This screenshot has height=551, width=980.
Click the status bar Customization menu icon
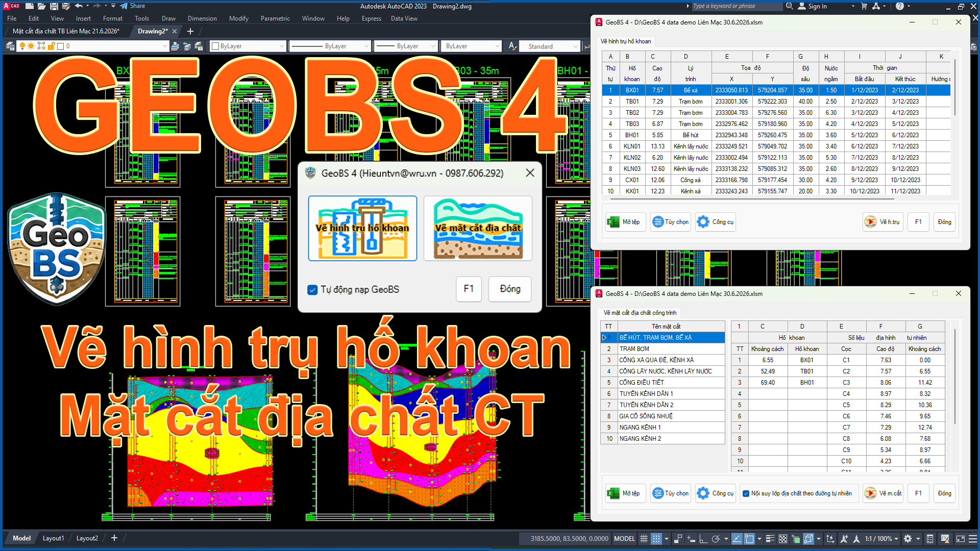click(973, 539)
